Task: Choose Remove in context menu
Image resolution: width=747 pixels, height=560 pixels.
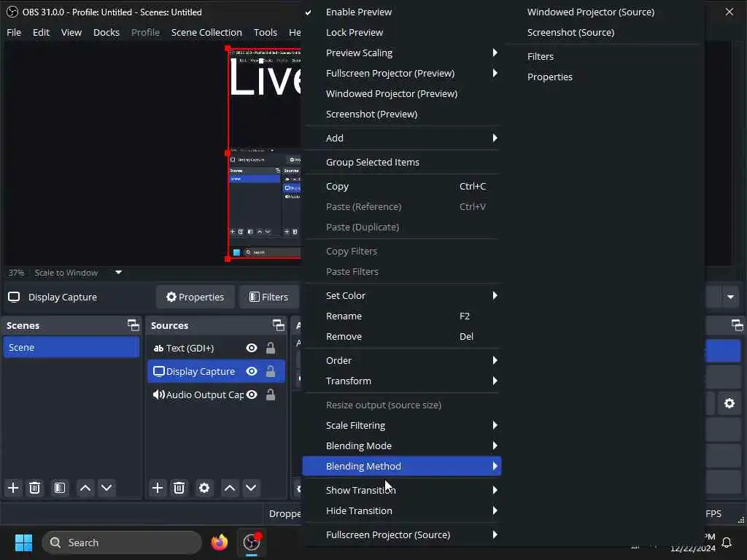Action: point(402,337)
